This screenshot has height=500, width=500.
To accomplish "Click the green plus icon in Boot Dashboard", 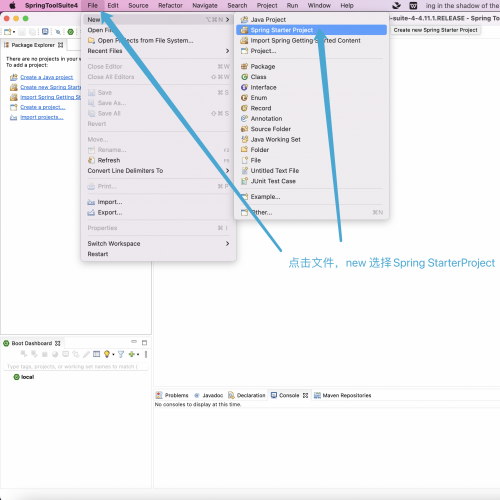I will tap(132, 354).
